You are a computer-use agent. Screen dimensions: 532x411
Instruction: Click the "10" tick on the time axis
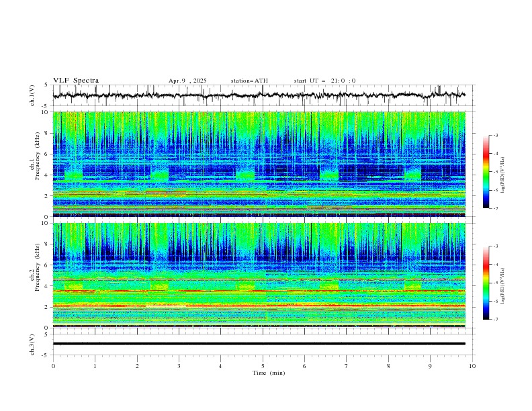click(x=472, y=366)
